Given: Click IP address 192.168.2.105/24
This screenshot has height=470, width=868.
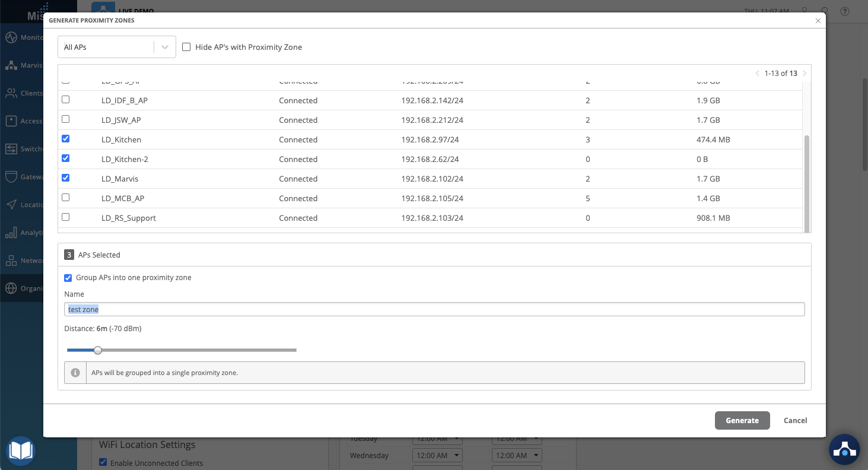Looking at the screenshot, I should tap(432, 198).
